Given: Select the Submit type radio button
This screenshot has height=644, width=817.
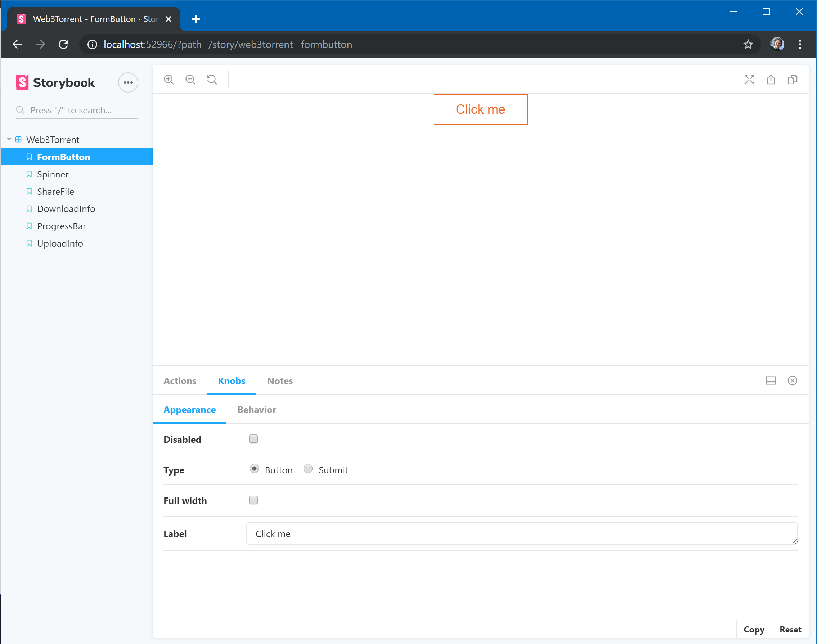Looking at the screenshot, I should (x=308, y=469).
